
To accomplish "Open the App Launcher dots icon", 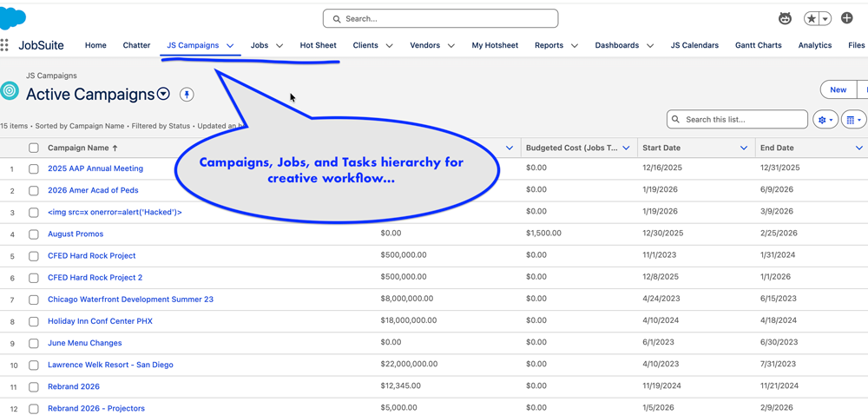I will point(5,45).
